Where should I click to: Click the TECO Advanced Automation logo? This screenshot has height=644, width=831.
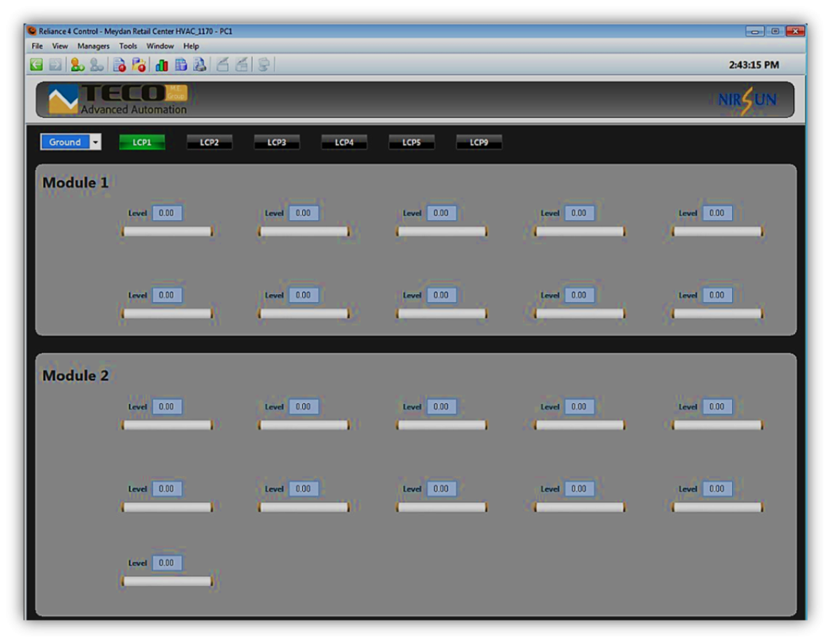[118, 100]
